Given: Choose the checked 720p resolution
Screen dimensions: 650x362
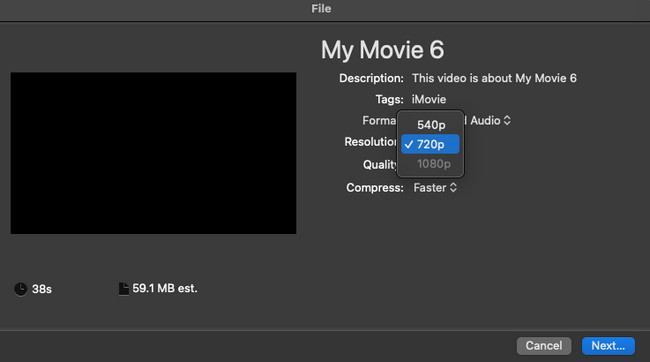Looking at the screenshot, I should [x=430, y=144].
